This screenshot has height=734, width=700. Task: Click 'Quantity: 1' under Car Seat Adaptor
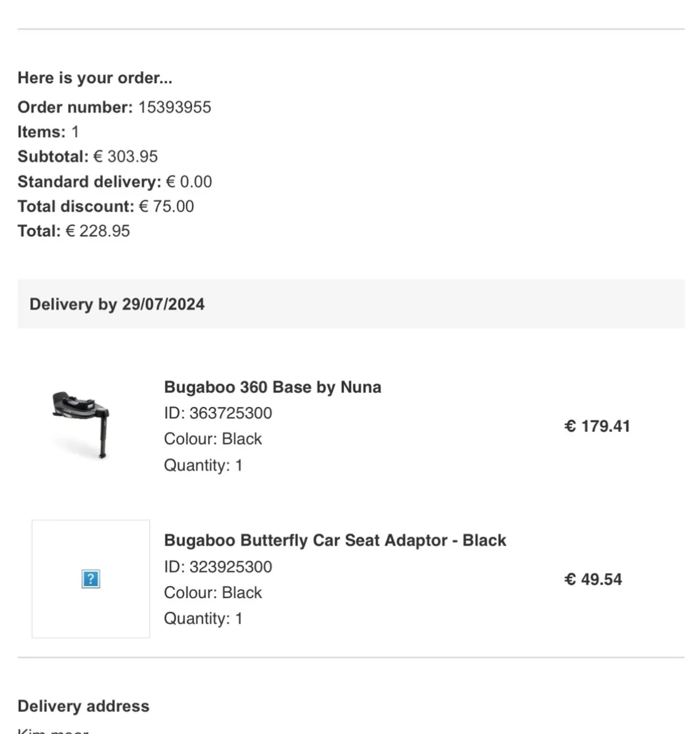click(203, 618)
